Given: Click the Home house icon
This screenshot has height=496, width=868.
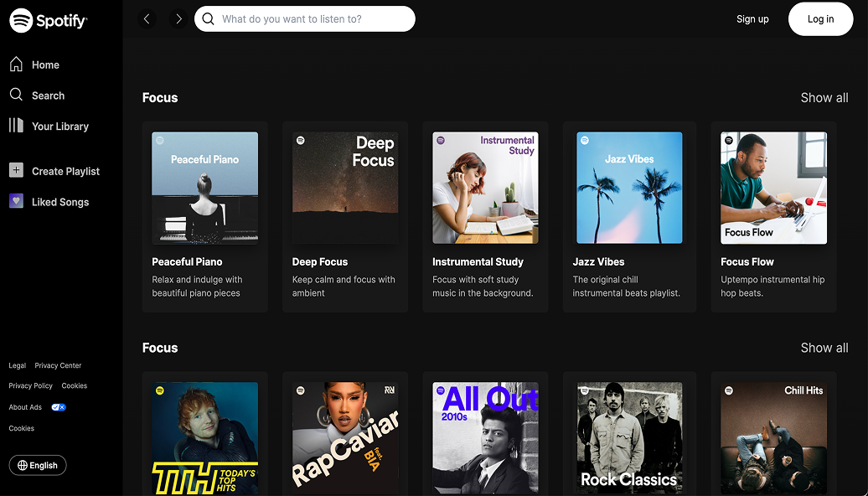Looking at the screenshot, I should click(16, 65).
